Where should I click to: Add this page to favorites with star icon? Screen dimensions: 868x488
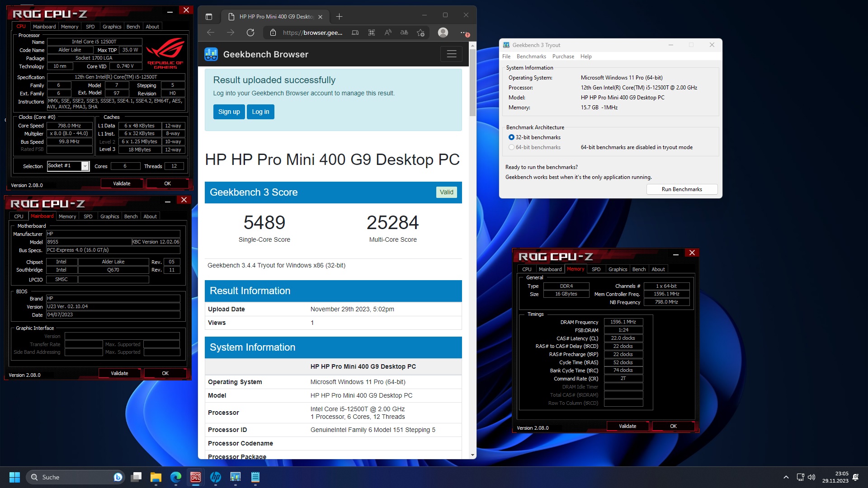[420, 33]
